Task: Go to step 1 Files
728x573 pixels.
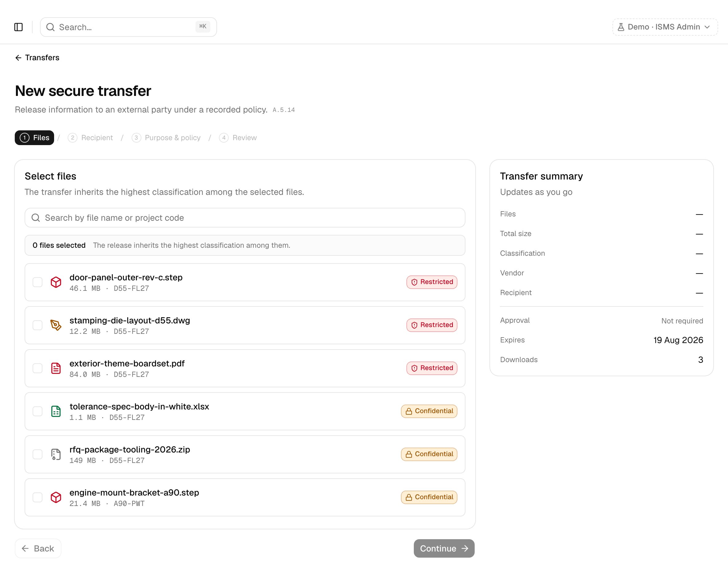Action: click(34, 137)
